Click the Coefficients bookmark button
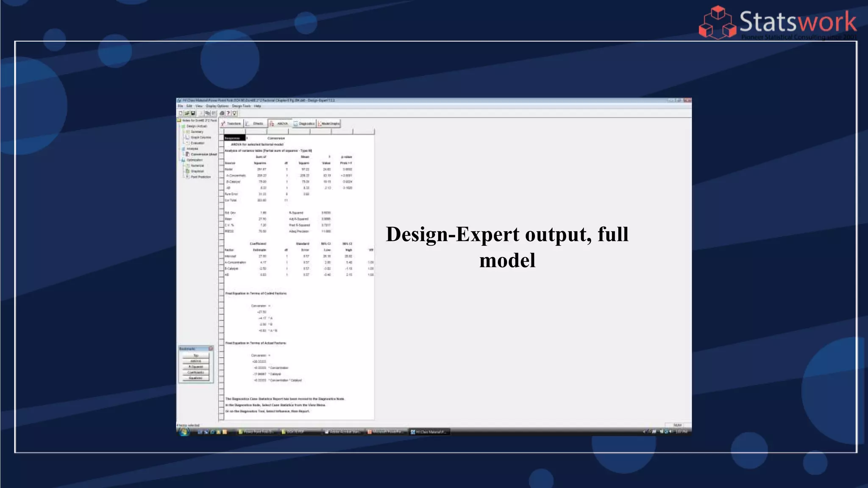This screenshot has height=488, width=868. tap(196, 372)
